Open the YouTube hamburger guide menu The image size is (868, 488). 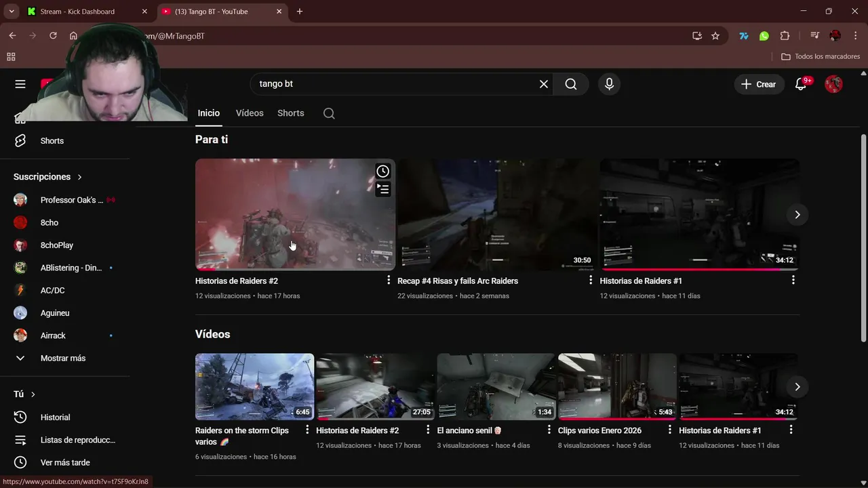[x=20, y=84]
